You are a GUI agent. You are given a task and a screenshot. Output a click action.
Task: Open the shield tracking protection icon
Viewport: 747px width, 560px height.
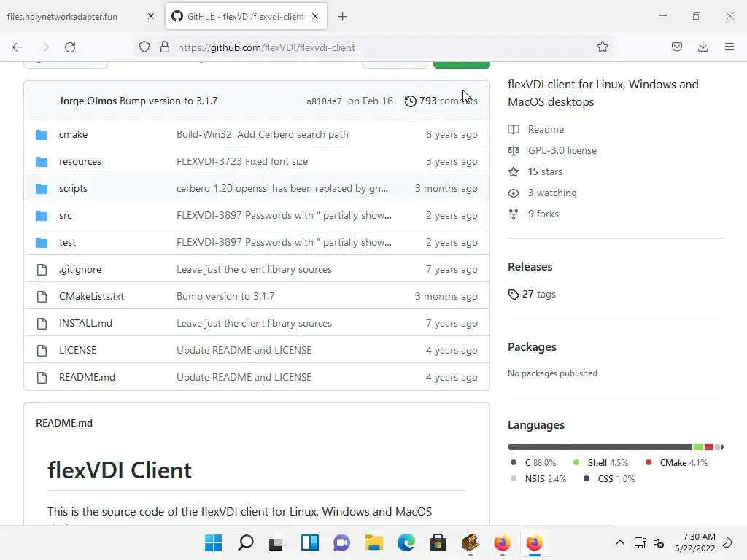(144, 47)
